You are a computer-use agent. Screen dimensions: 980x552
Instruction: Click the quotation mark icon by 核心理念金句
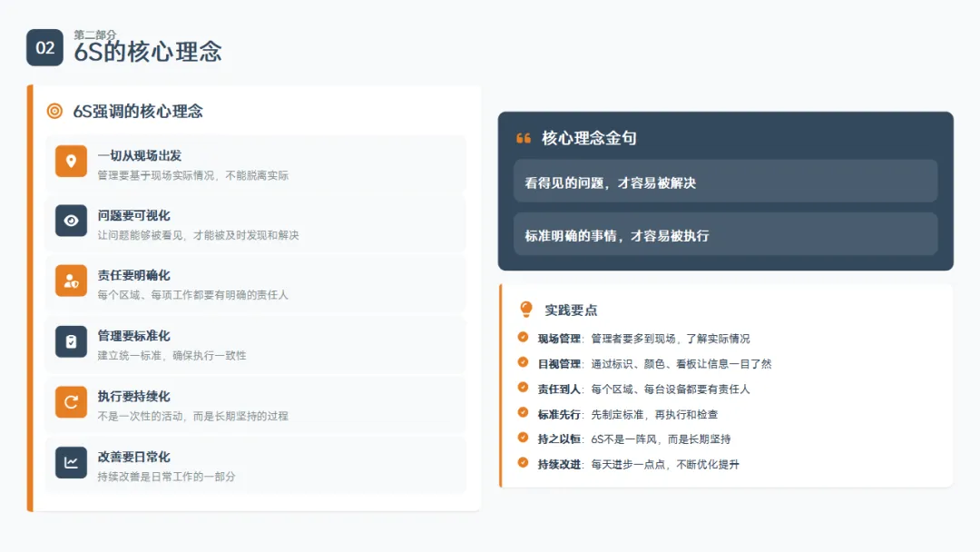[x=524, y=138]
